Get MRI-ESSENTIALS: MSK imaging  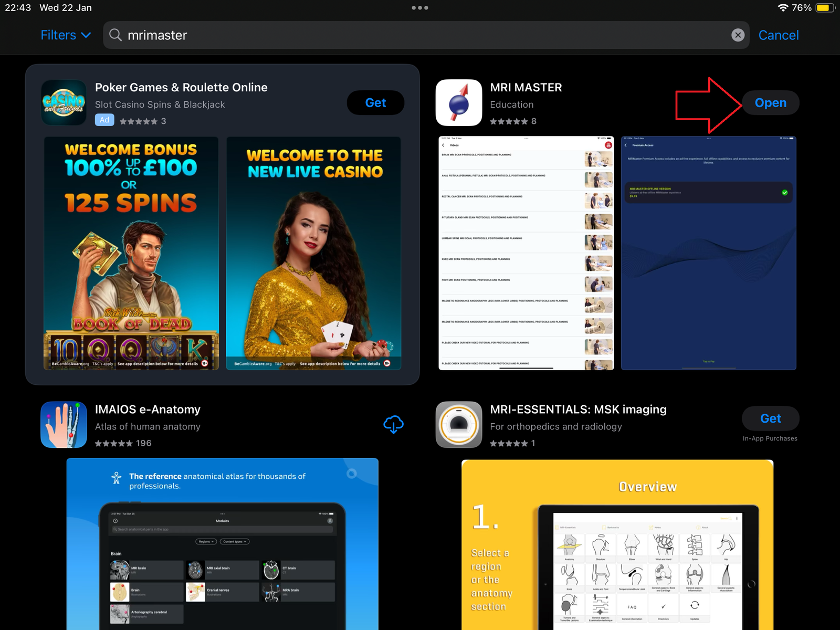770,418
